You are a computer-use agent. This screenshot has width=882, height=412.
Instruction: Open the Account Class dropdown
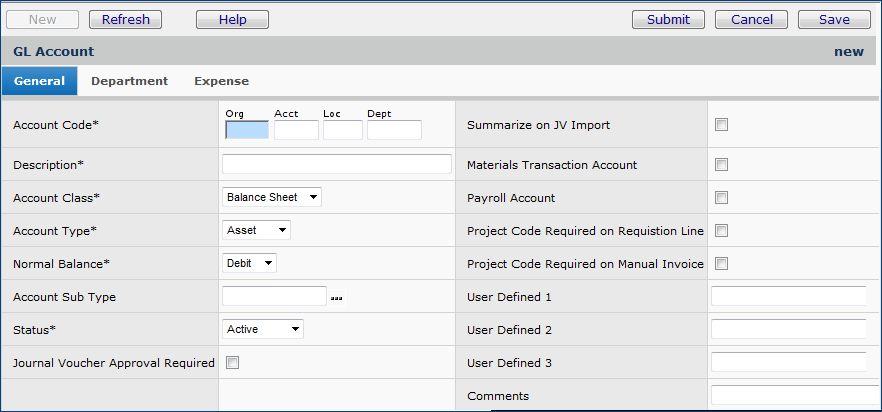[271, 197]
